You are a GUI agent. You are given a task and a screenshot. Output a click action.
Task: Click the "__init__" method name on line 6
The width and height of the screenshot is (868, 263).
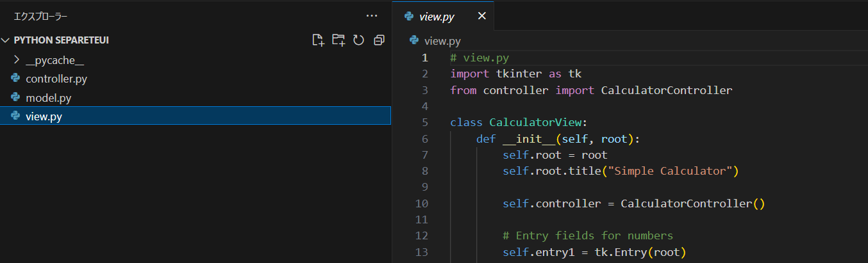point(528,139)
